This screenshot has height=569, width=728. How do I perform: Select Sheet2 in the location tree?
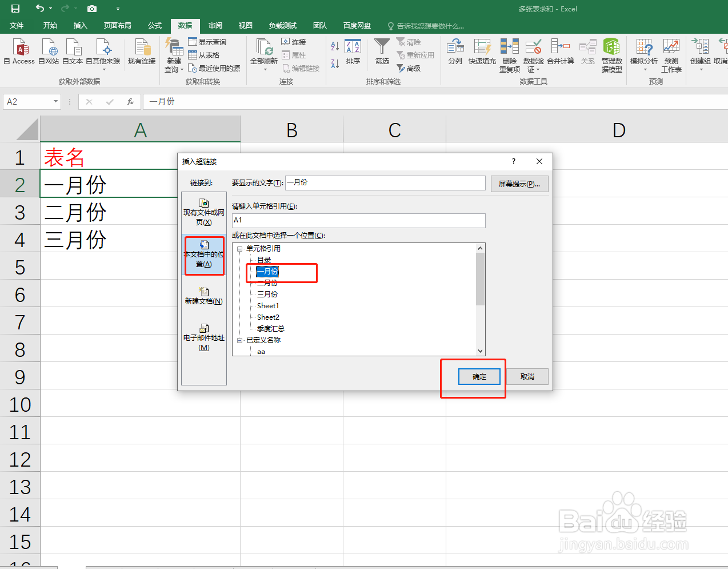click(x=268, y=317)
